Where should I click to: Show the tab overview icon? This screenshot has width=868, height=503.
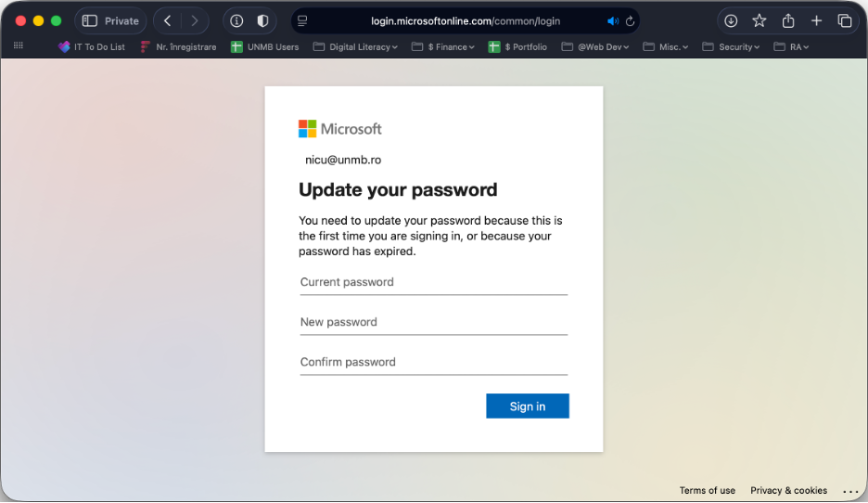pyautogui.click(x=845, y=20)
